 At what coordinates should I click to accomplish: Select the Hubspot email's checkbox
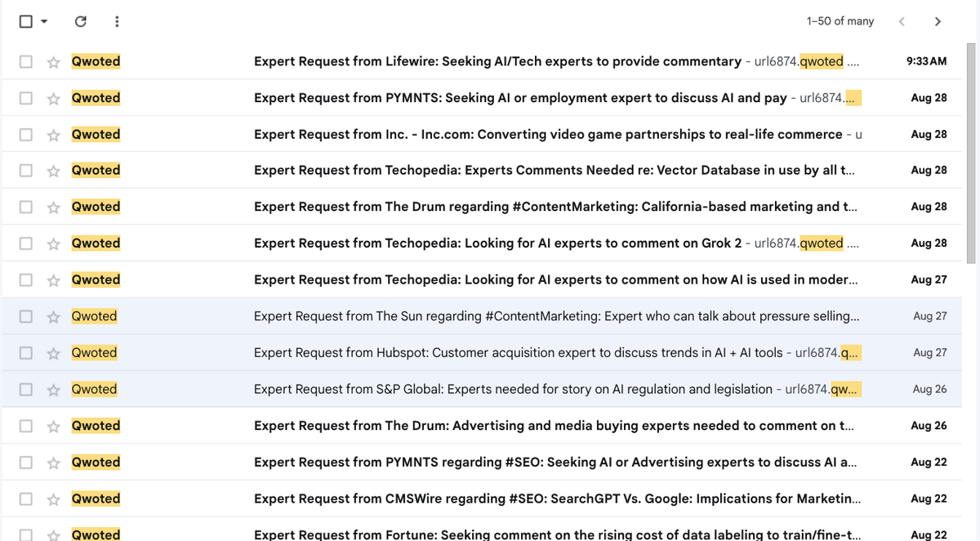click(26, 353)
